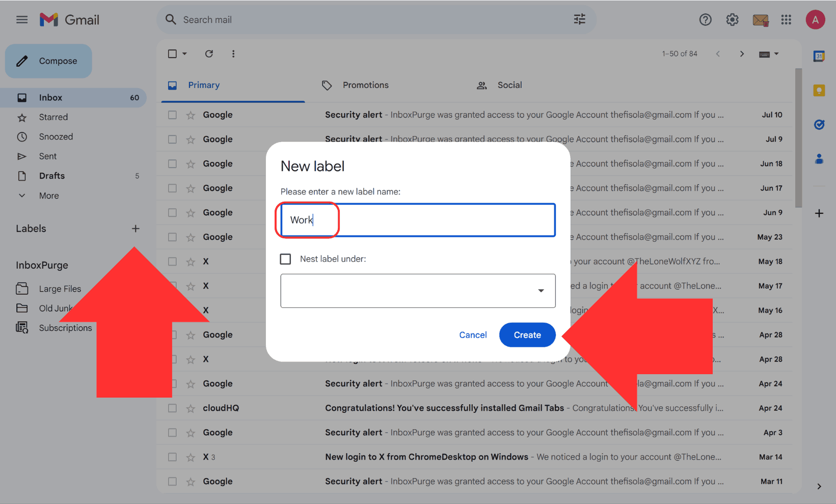Open Settings gear icon
The width and height of the screenshot is (836, 504).
tap(732, 20)
